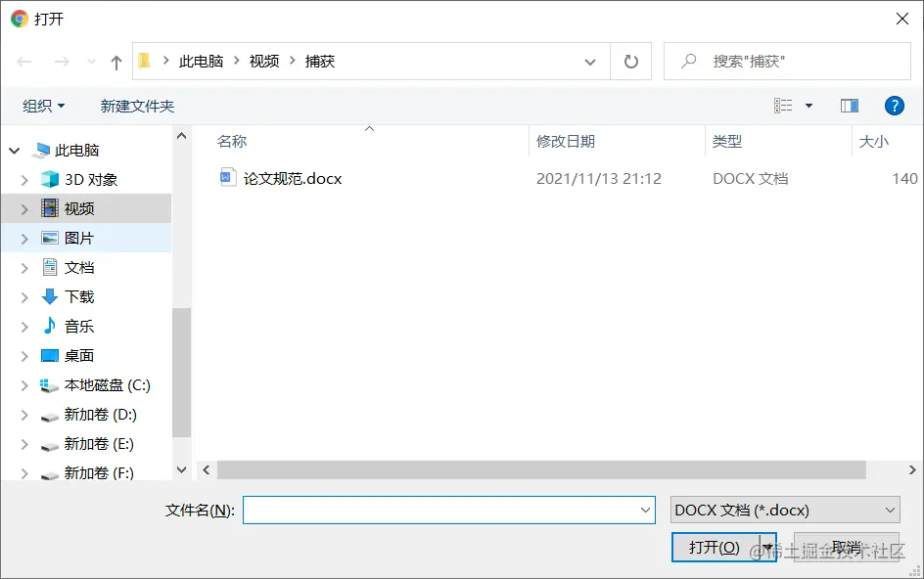Select 视频 in the address path
924x579 pixels.
[264, 62]
